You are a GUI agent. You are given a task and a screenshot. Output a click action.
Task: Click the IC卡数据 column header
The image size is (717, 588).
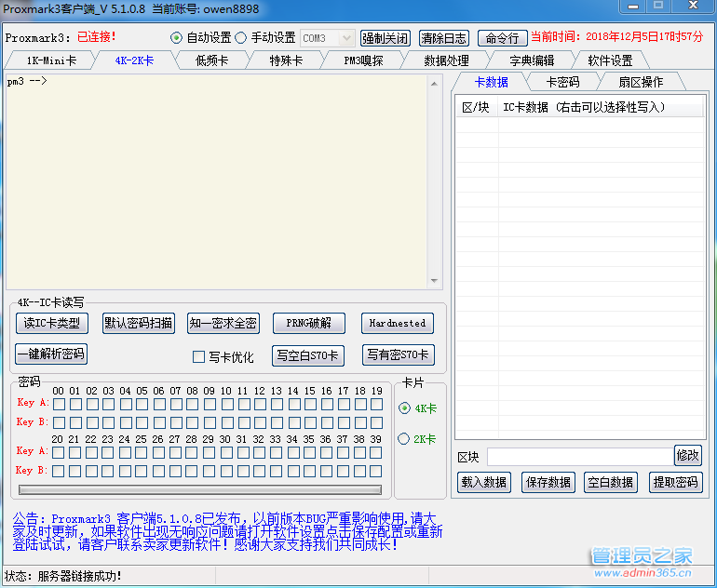pos(601,108)
